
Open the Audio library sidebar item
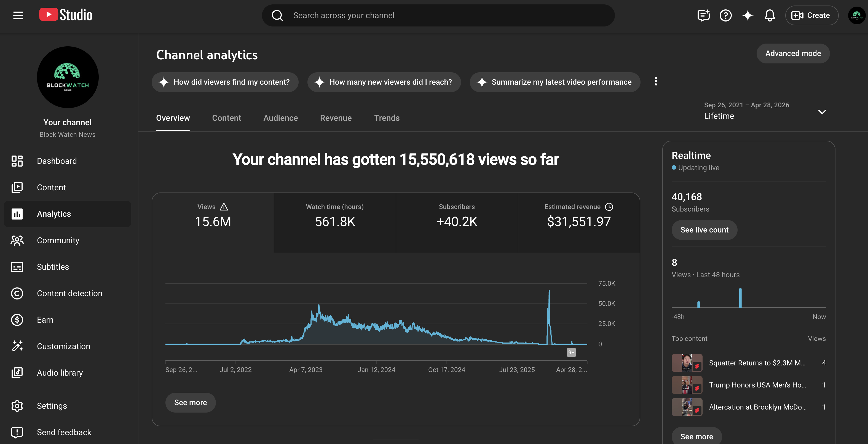click(x=67, y=373)
